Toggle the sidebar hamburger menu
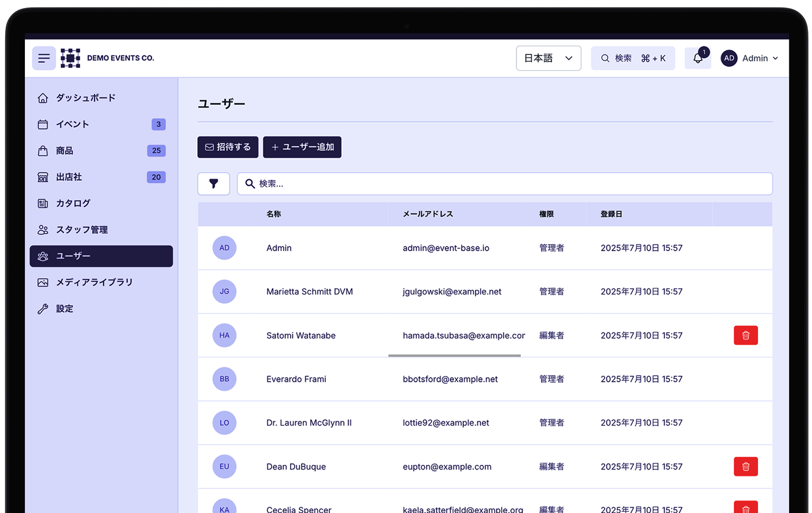Screen dimensions: 812x513 (x=44, y=58)
